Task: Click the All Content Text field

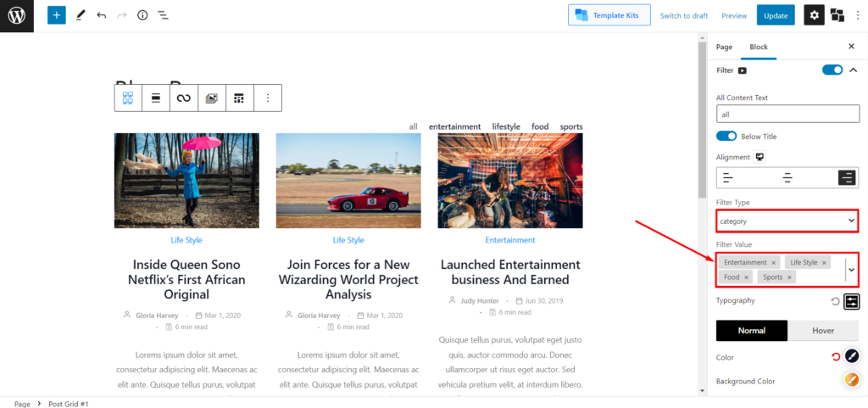Action: (x=787, y=114)
